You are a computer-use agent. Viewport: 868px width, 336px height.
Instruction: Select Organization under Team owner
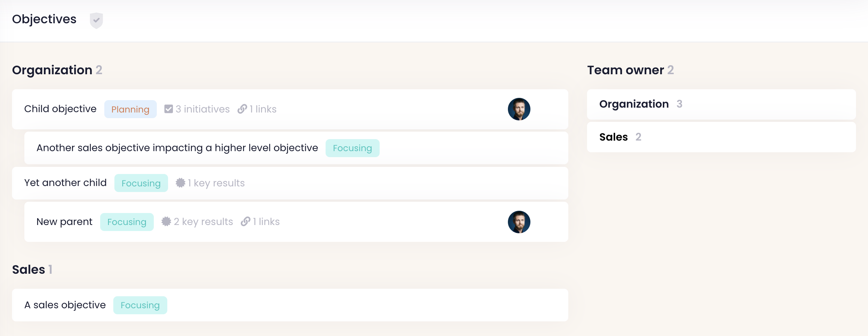click(x=634, y=104)
